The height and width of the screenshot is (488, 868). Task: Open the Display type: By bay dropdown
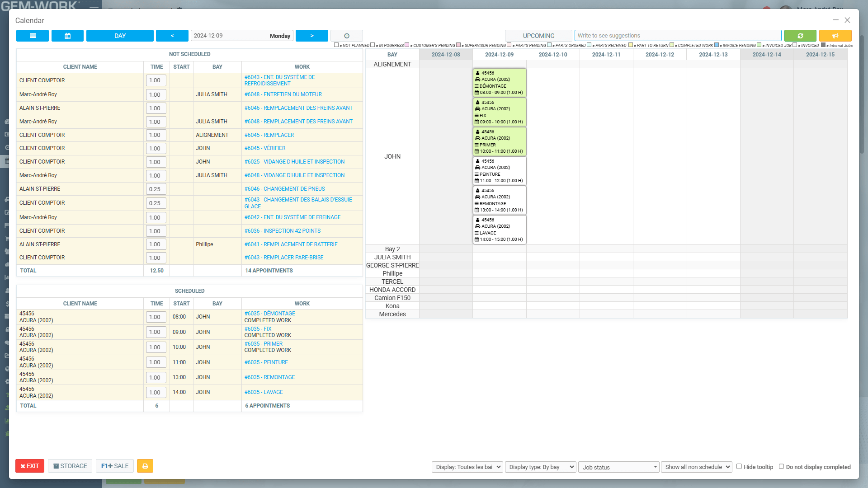[x=540, y=467]
